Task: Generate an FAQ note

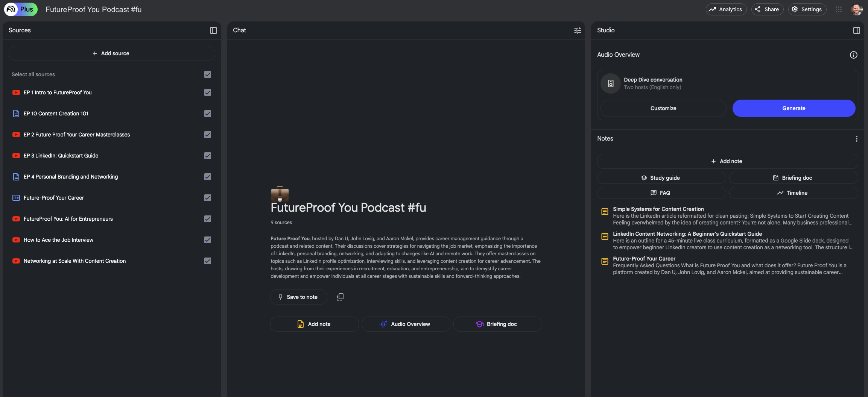Action: (661, 193)
